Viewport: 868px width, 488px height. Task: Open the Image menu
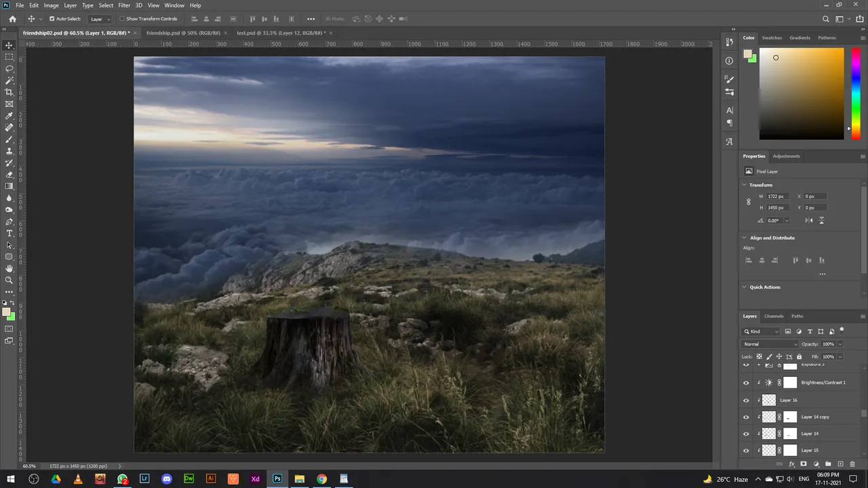pos(52,5)
